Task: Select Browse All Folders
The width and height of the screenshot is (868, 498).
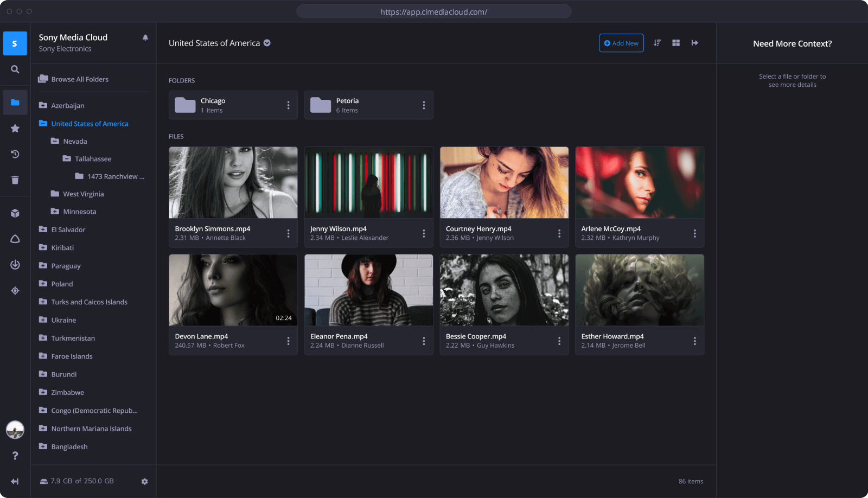Action: [x=79, y=79]
